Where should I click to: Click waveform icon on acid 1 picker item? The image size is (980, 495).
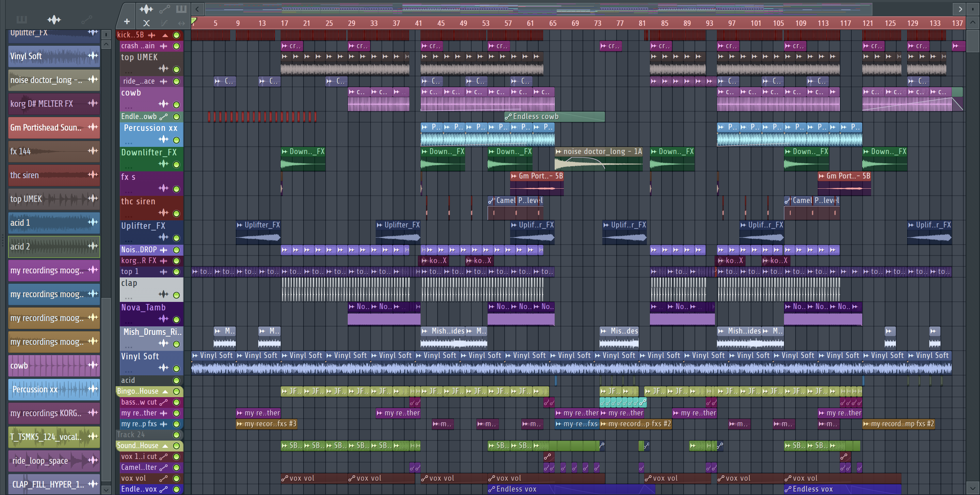click(x=93, y=222)
